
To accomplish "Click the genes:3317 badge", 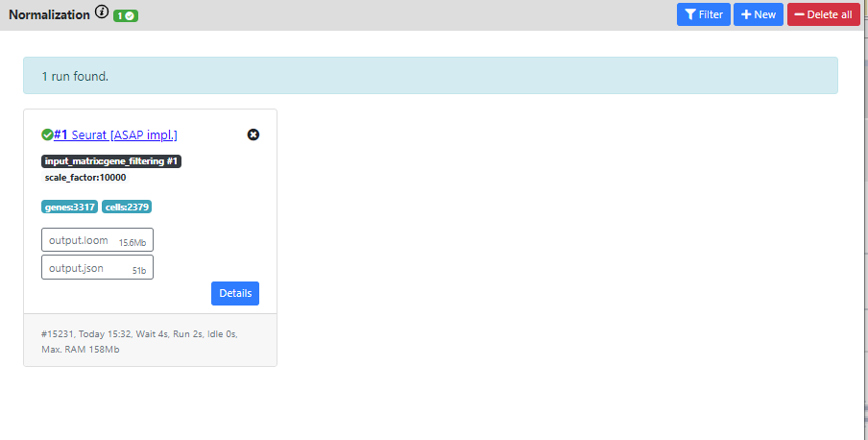I will click(69, 207).
